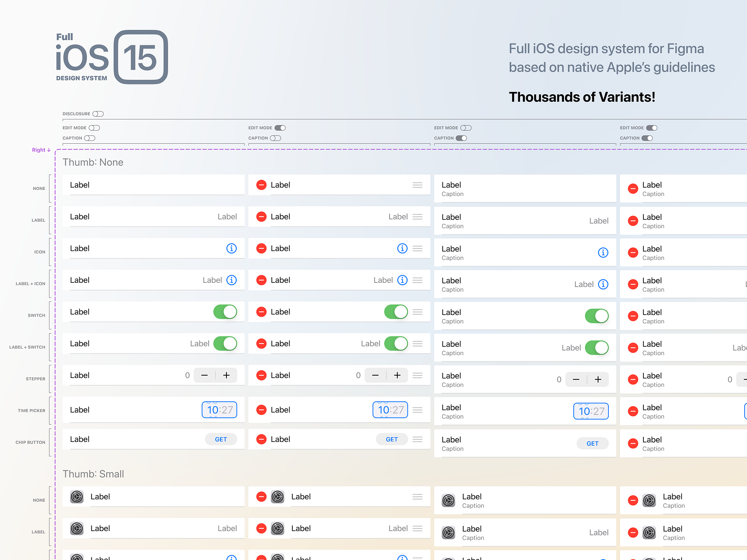Click the GET button in the caption column
Viewport: 747px width, 560px height.
[x=592, y=443]
